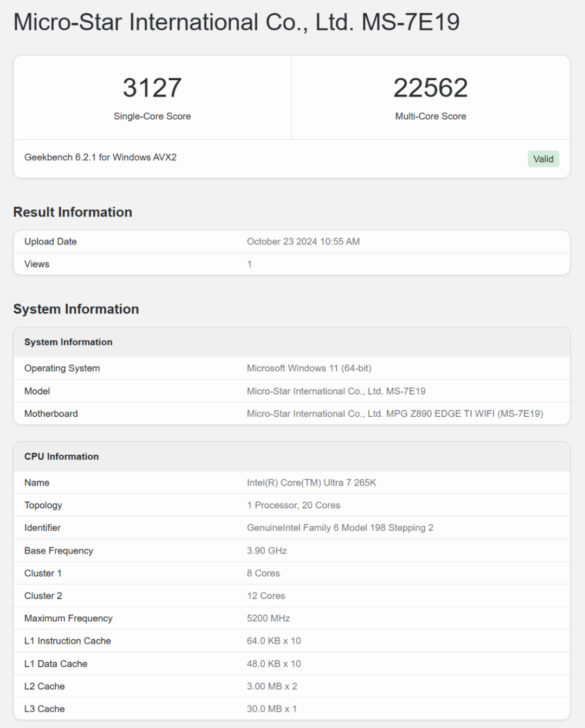This screenshot has height=728, width=585.
Task: Click the Views row label
Action: (x=37, y=264)
